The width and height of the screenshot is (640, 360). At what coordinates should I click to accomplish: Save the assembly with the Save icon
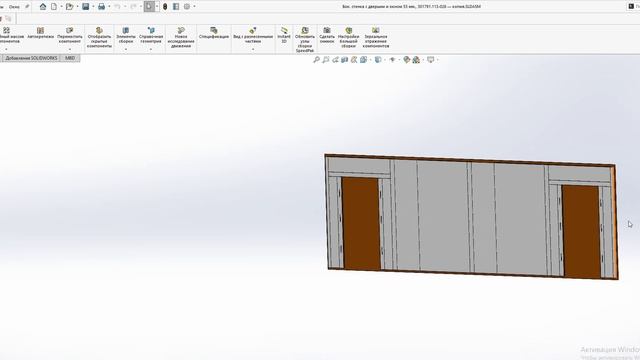click(x=85, y=7)
